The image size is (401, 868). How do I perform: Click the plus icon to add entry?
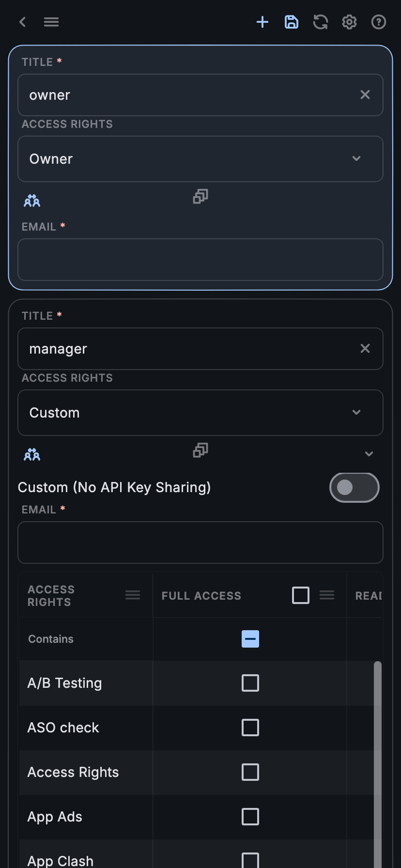(262, 22)
